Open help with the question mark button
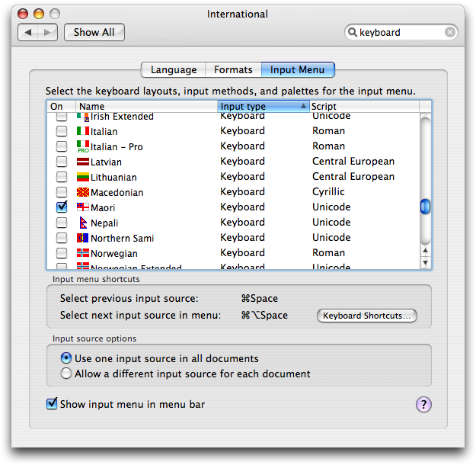The width and height of the screenshot is (476, 465). pos(423,405)
